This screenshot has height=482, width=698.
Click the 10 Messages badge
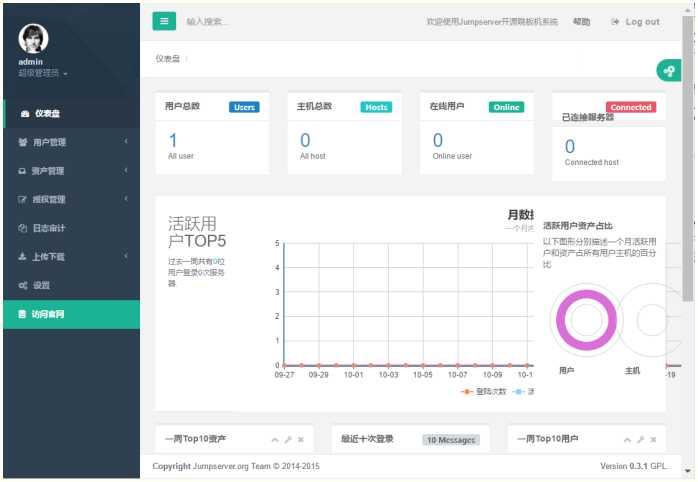point(451,440)
